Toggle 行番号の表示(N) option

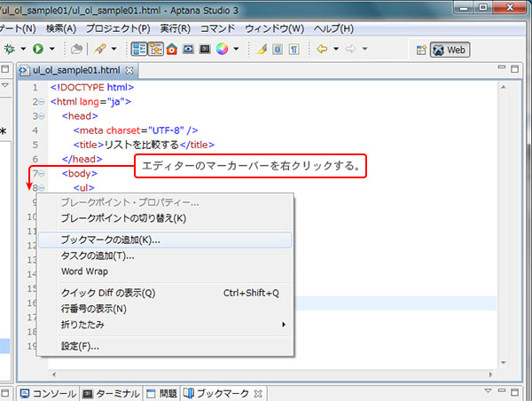(x=165, y=309)
